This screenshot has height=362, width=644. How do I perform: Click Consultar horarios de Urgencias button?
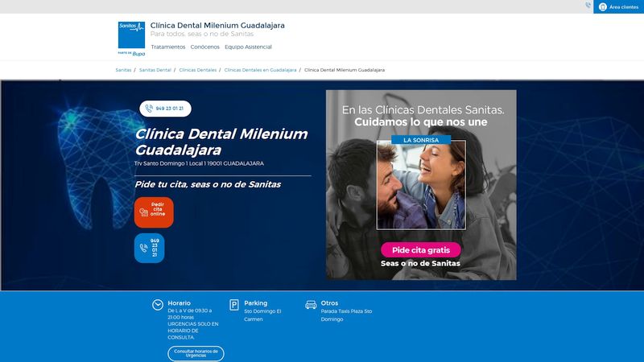coord(196,353)
